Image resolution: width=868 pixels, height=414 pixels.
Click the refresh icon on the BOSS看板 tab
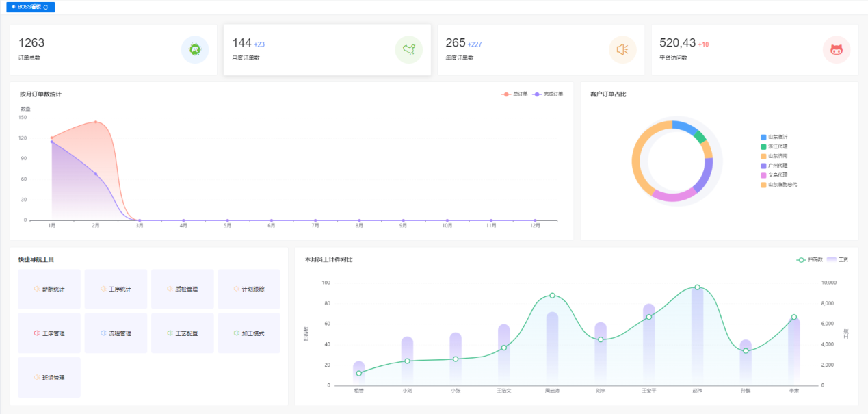[46, 7]
